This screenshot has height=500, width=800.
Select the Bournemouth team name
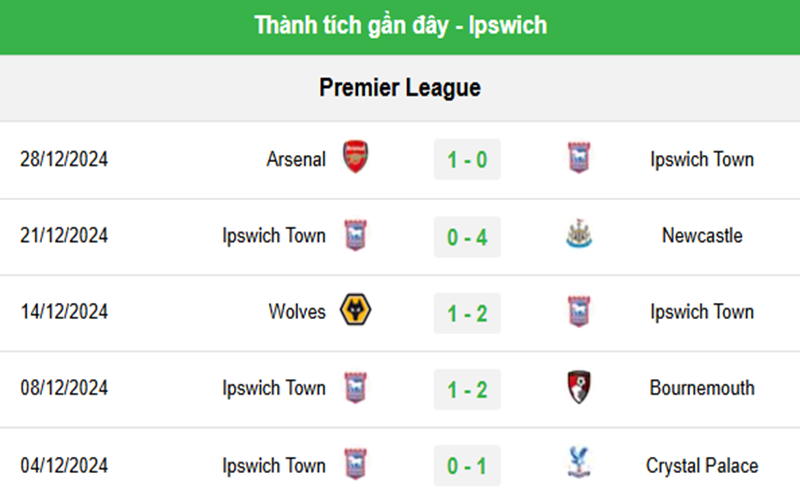tap(702, 388)
